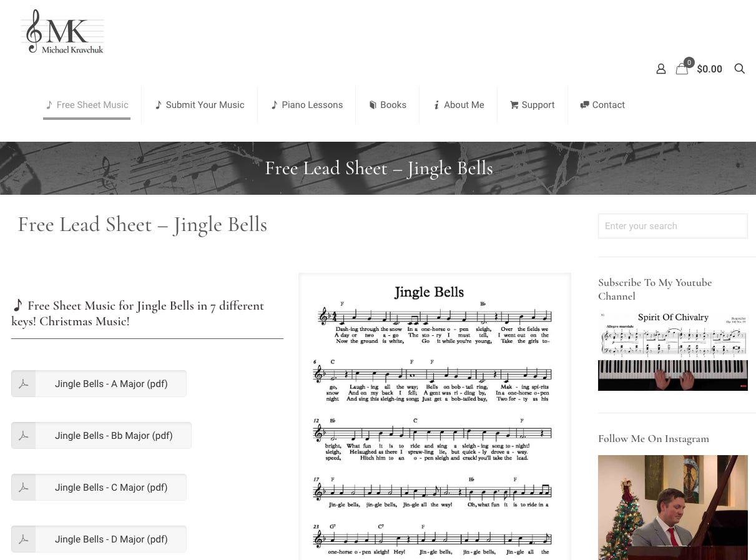Go to Piano Lessons page

(307, 105)
